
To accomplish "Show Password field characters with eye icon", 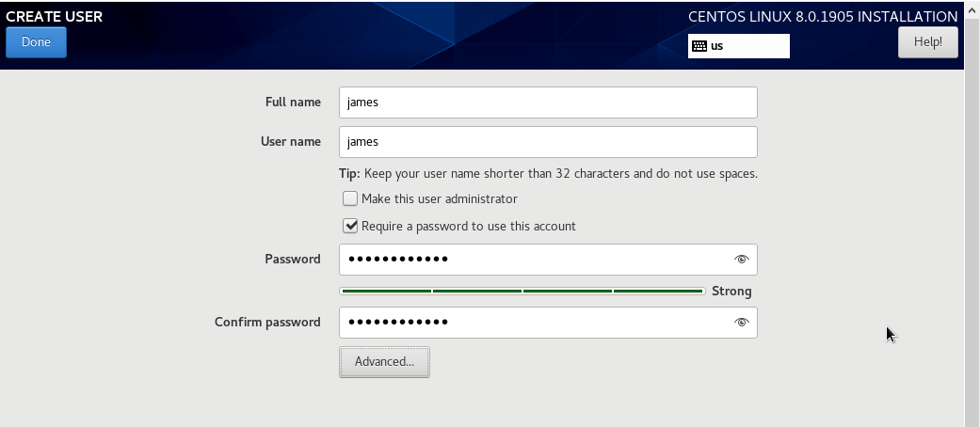I will pyautogui.click(x=741, y=259).
